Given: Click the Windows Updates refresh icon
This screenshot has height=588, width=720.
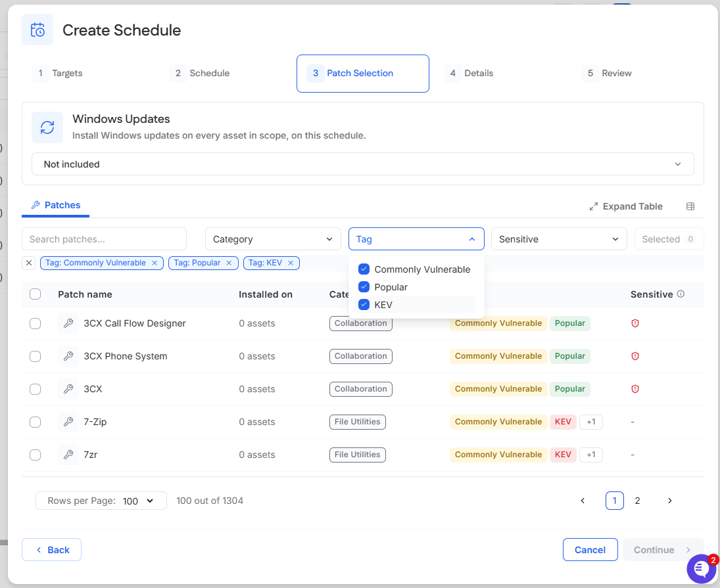Looking at the screenshot, I should (x=47, y=127).
